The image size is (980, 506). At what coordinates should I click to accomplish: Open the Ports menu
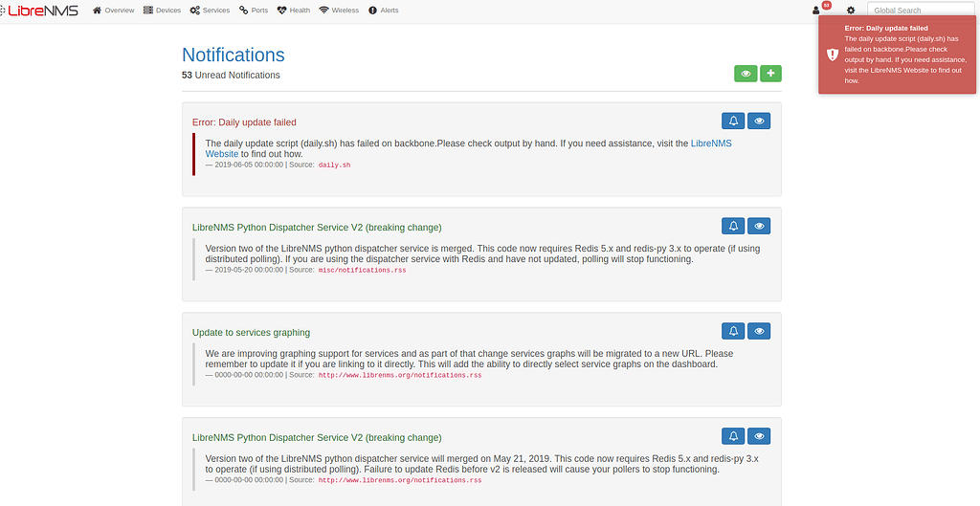[x=253, y=10]
